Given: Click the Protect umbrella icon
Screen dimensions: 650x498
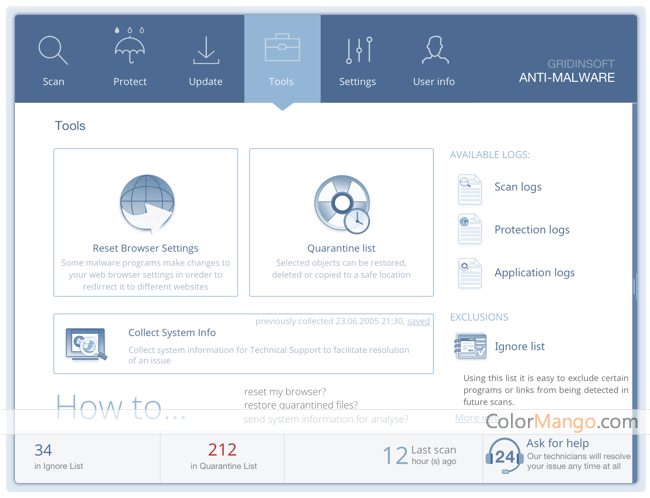Looking at the screenshot, I should point(130,48).
